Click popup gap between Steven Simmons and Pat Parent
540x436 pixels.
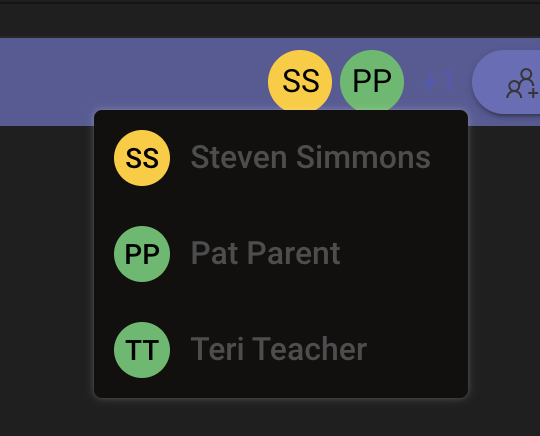point(281,206)
